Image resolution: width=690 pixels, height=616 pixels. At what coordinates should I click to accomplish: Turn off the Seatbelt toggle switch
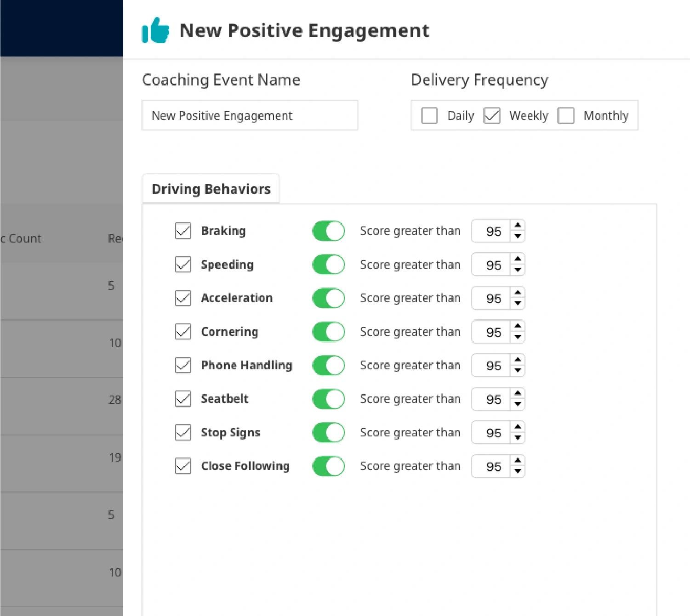(x=328, y=399)
